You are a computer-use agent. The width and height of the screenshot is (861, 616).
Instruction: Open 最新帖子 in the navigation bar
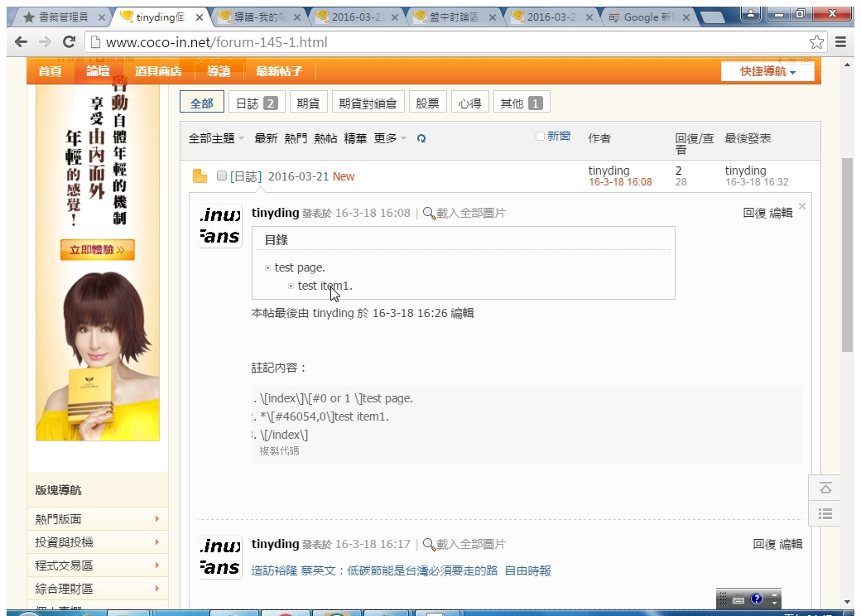279,71
